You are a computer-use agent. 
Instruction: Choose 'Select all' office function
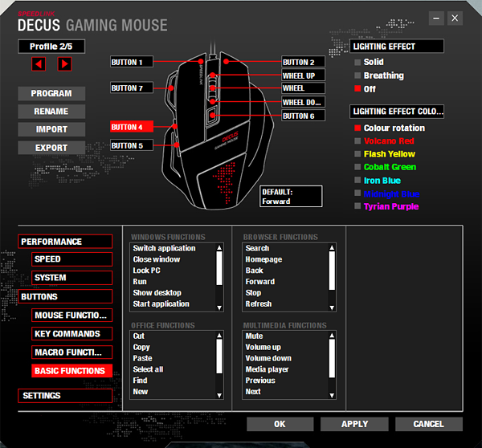(x=148, y=369)
